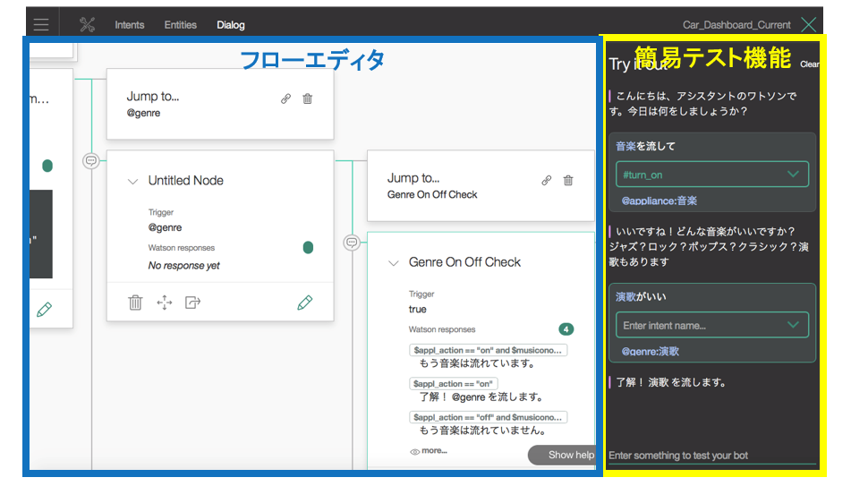868x486 pixels.
Task: Delete Untitled Node with trash icon
Action: pyautogui.click(x=135, y=303)
